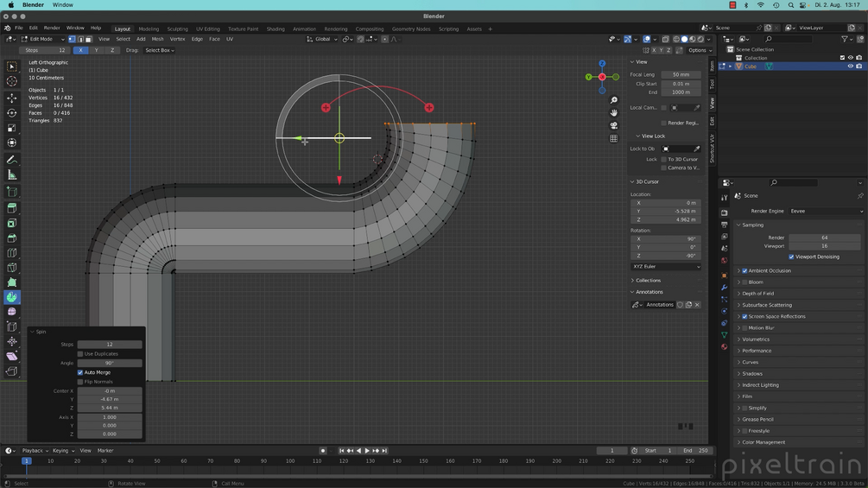Expand the Collections section in sidebar

pos(648,281)
